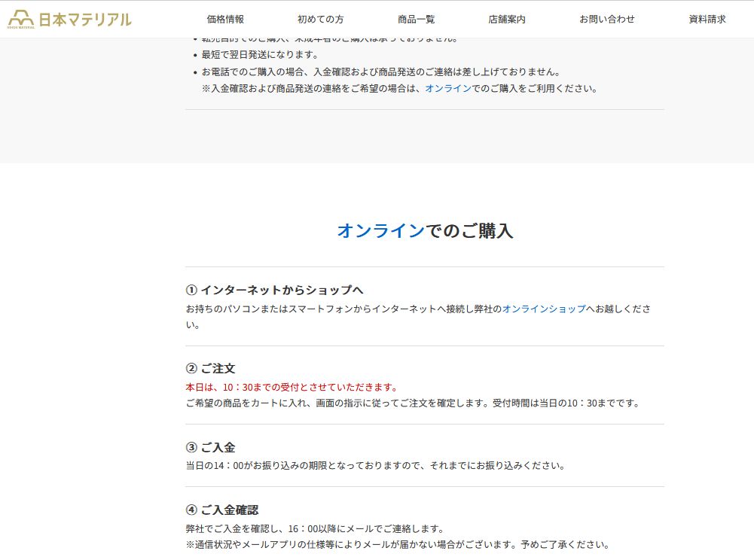
Task: Click the 最短で翌日発送になります bullet text
Action: (260, 55)
